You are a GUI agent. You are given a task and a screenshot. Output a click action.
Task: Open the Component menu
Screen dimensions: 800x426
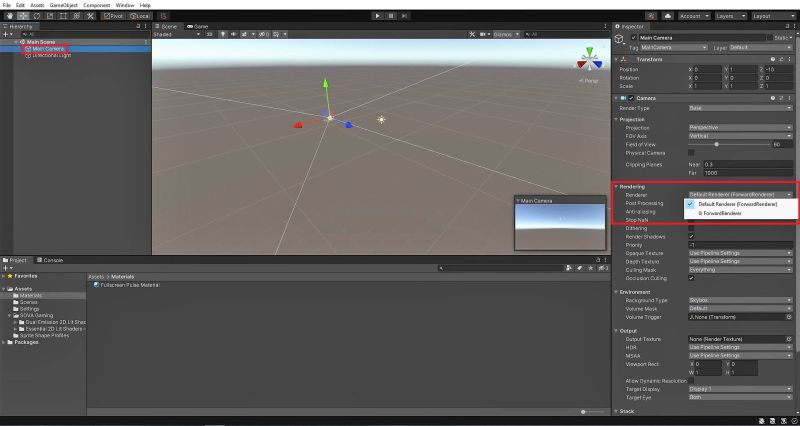(x=96, y=5)
